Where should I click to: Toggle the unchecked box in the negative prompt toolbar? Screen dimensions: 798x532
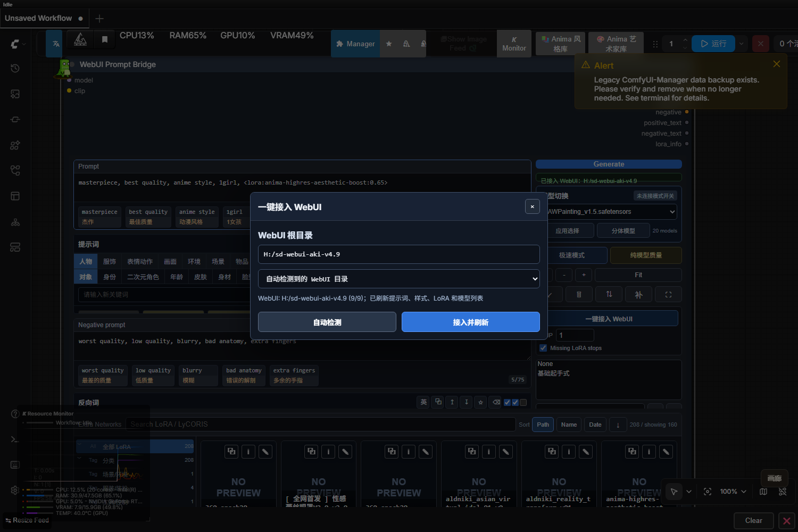point(523,402)
